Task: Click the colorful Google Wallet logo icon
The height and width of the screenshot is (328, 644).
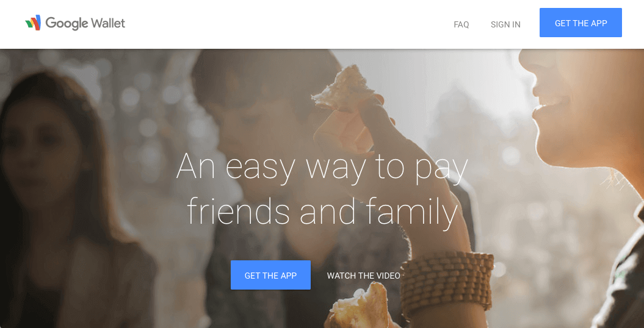Action: [33, 23]
